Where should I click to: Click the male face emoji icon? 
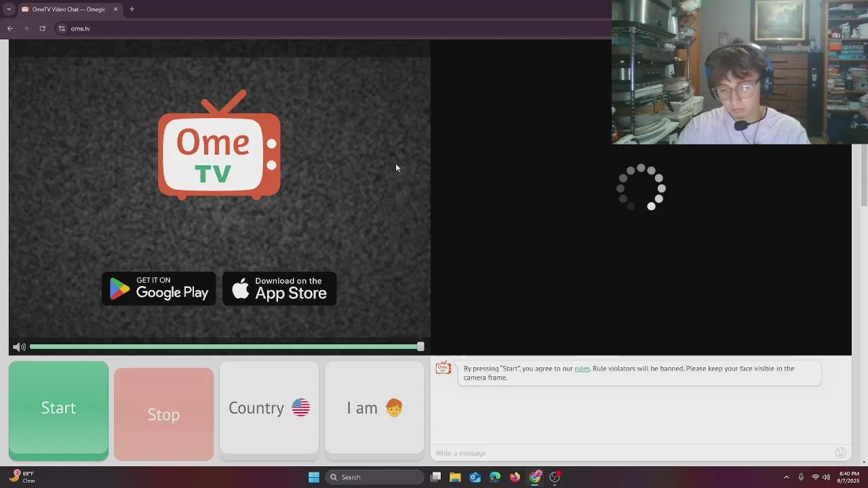(x=394, y=407)
